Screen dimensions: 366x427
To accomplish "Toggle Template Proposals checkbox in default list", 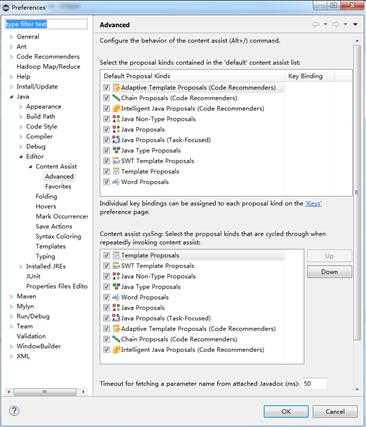I will coord(106,171).
